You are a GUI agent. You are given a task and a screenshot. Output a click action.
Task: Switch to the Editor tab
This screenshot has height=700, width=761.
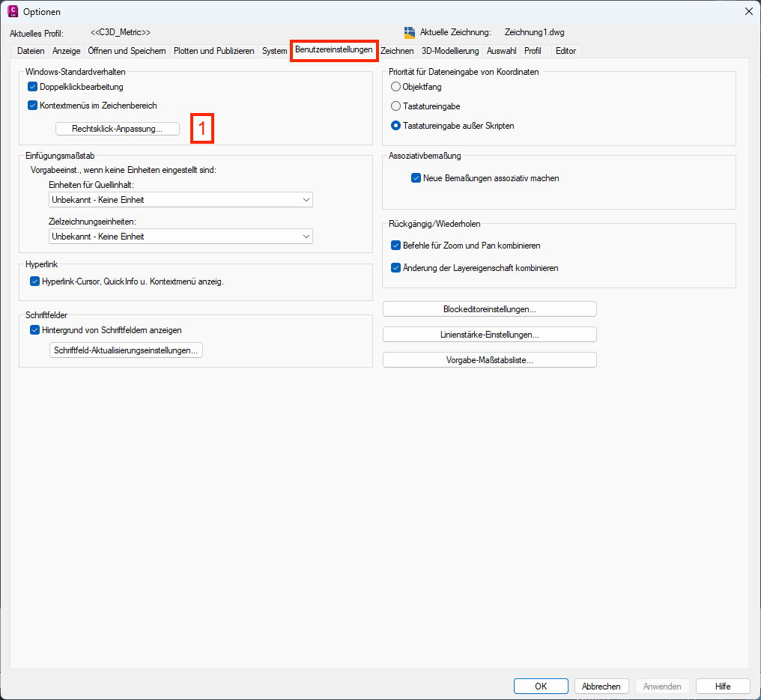click(566, 51)
